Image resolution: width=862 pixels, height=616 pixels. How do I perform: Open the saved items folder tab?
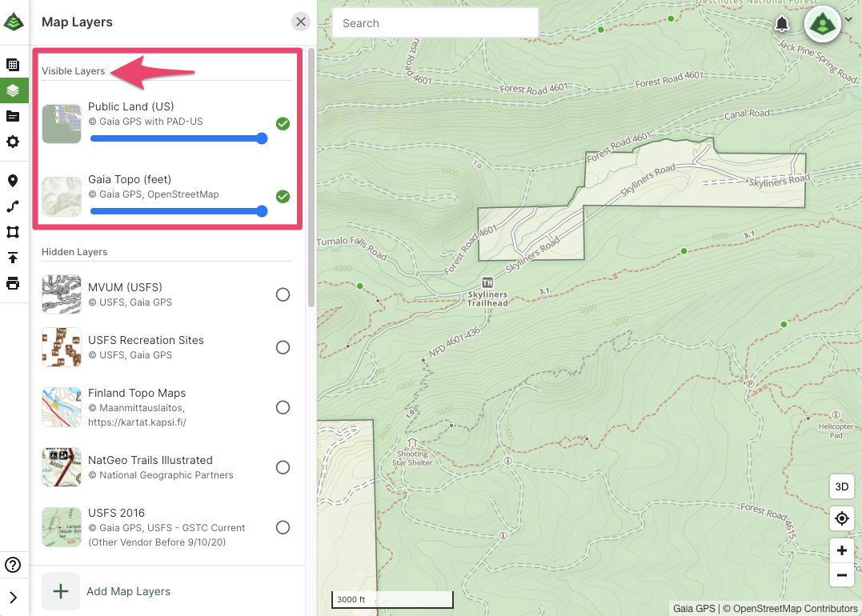13,116
